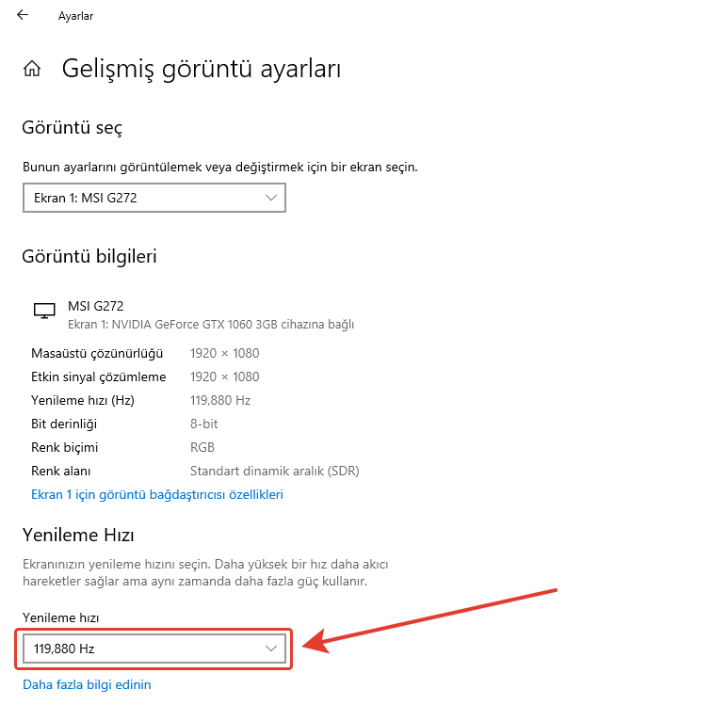This screenshot has width=728, height=705.
Task: Click the back arrow beside Ayarlar
Action: (x=23, y=15)
